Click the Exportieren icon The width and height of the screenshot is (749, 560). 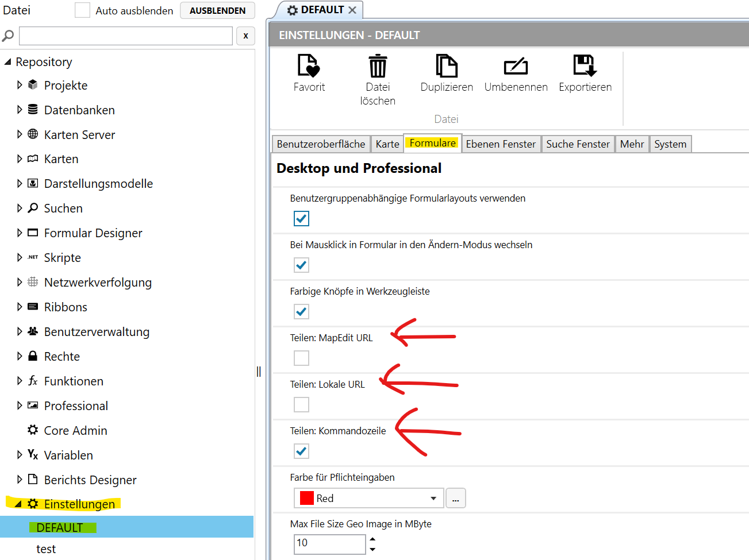(585, 66)
